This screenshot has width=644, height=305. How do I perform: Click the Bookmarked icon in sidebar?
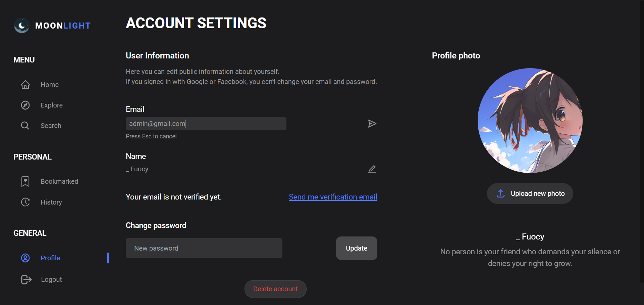[x=25, y=181]
